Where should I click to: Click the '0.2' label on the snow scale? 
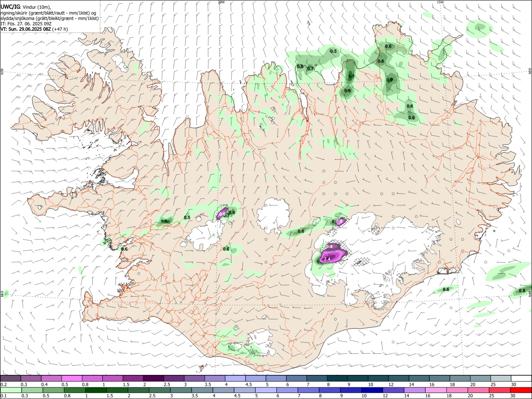3,384
